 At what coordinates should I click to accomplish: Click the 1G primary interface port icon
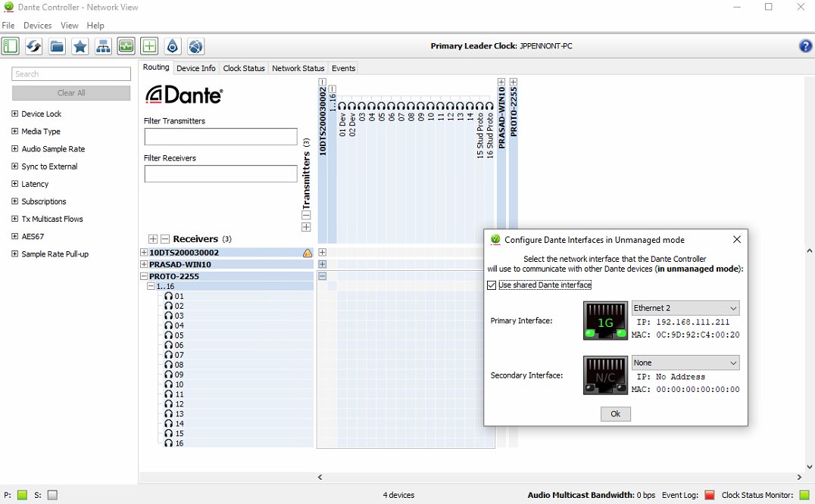tap(605, 321)
